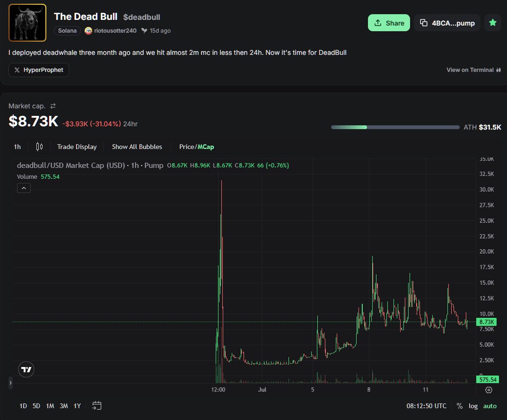The height and width of the screenshot is (420, 507).
Task: Click the $8.73K market cap value
Action: (33, 122)
